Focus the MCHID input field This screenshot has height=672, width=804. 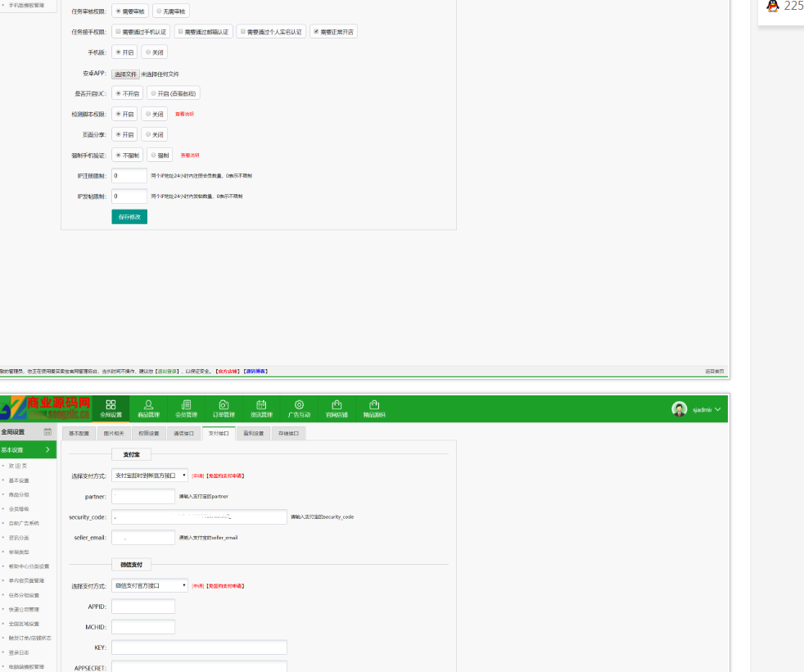143,627
